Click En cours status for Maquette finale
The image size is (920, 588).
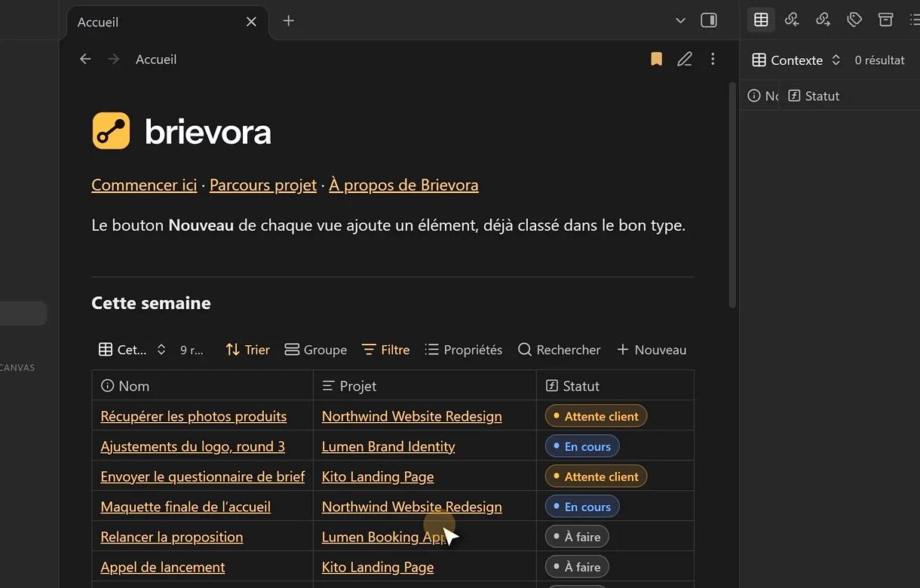click(x=582, y=507)
